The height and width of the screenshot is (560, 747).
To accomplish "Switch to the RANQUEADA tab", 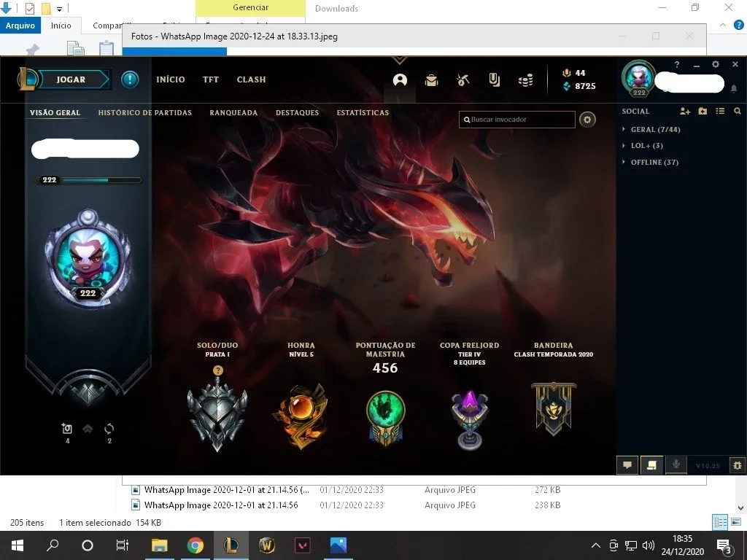I will click(233, 113).
